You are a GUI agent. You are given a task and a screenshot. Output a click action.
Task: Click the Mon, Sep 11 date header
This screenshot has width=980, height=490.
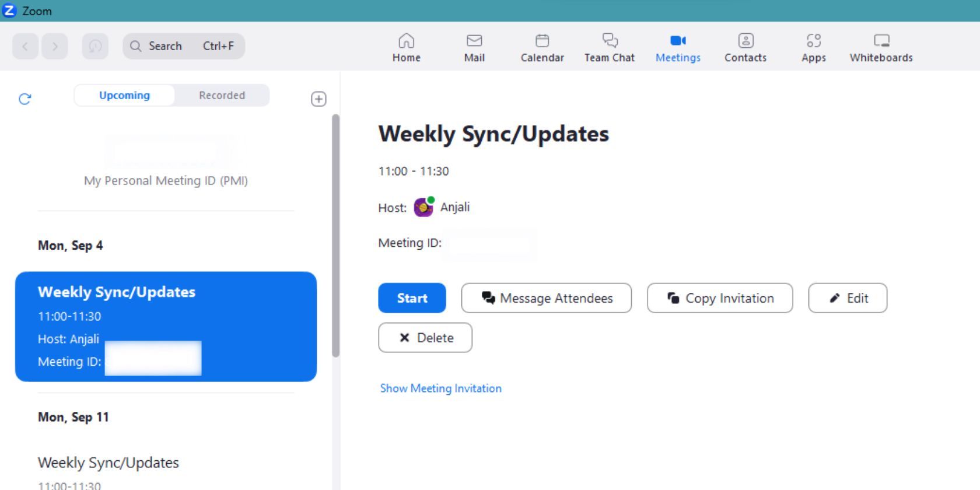pos(73,417)
